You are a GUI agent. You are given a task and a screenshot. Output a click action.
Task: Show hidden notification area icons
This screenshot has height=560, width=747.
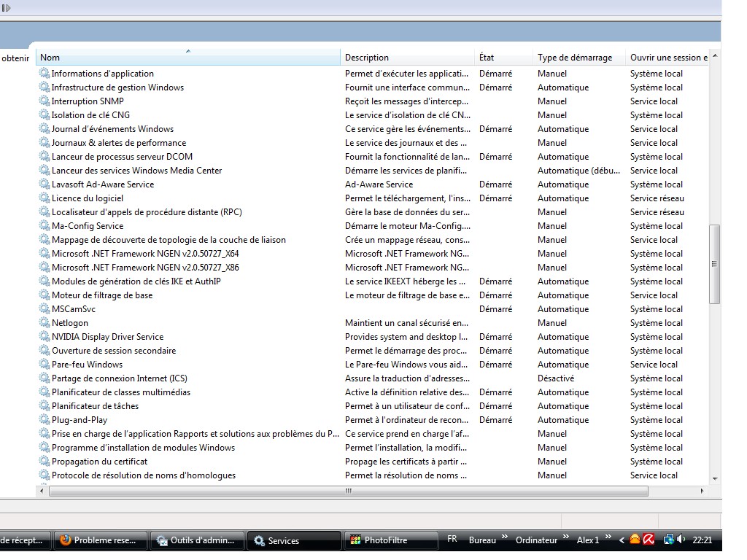click(x=622, y=540)
